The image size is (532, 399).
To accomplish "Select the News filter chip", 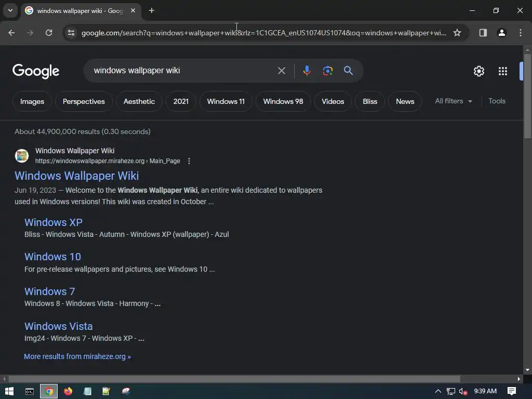I will tap(405, 101).
